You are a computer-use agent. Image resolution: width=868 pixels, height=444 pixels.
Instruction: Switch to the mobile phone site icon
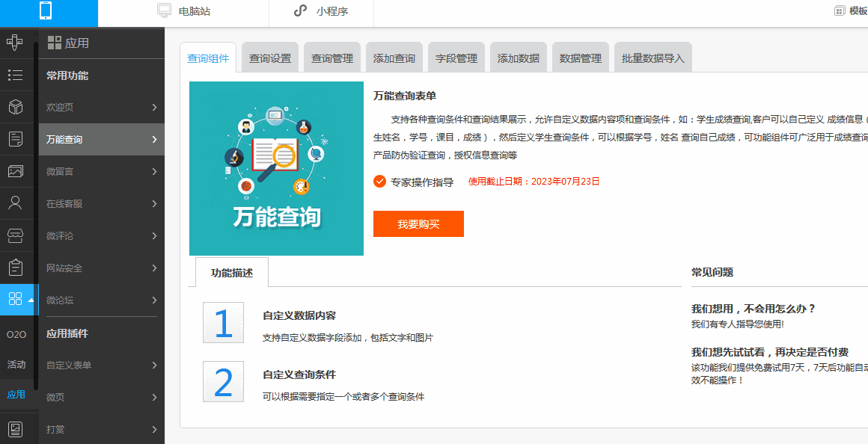pos(47,11)
